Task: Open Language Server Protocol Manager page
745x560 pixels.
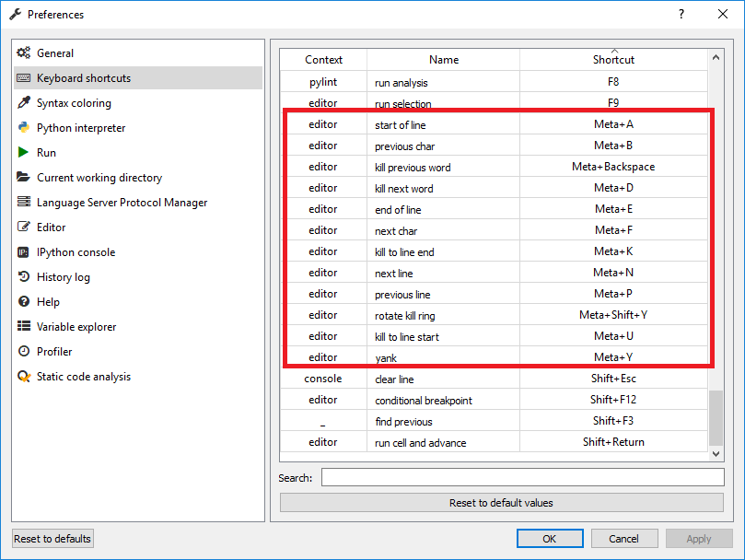Action: [x=138, y=202]
